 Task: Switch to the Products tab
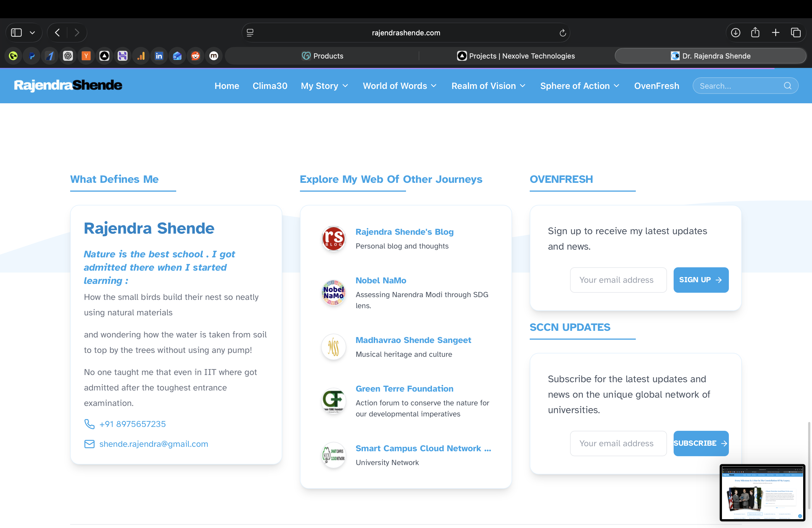coord(322,56)
